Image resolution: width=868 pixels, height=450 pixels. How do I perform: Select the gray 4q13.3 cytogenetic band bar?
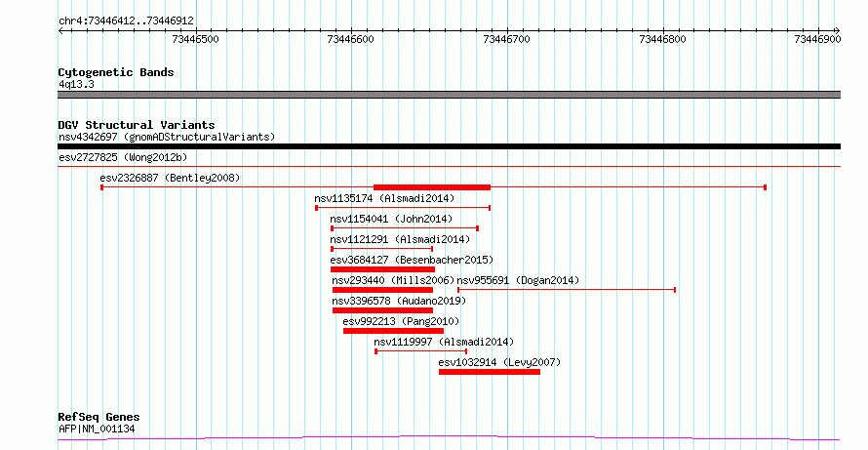tap(449, 95)
